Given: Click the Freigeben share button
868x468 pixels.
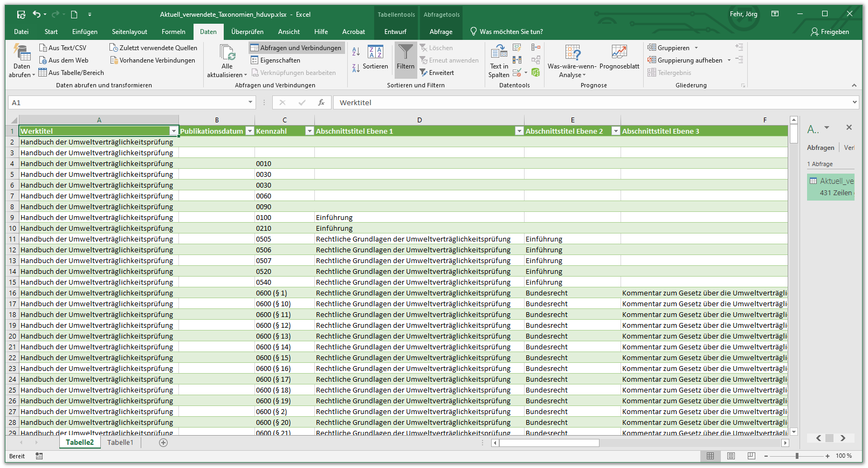Looking at the screenshot, I should pos(830,32).
